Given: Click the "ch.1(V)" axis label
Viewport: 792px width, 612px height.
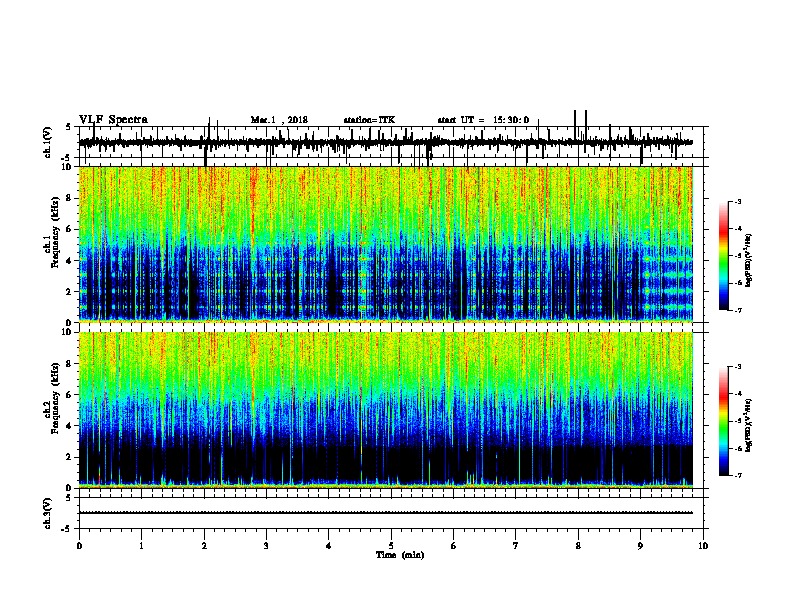Looking at the screenshot, I should click(x=48, y=142).
